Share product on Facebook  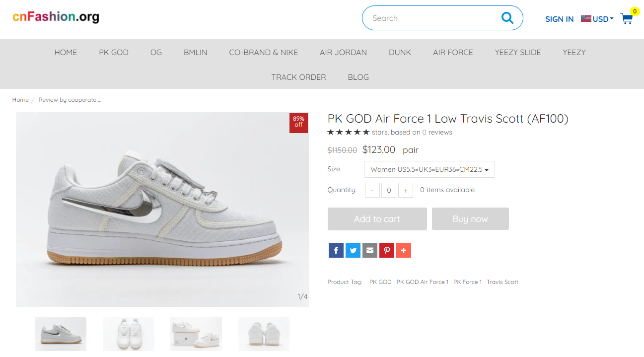[336, 250]
